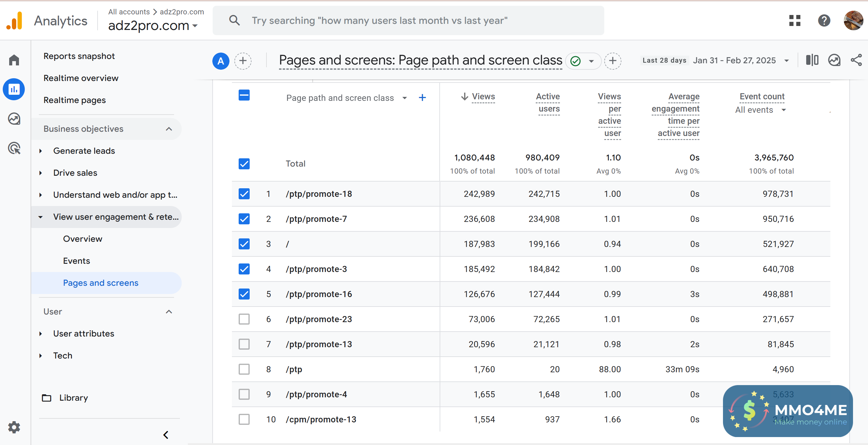Open the edit comparisons icon
The image size is (868, 445).
click(x=812, y=60)
